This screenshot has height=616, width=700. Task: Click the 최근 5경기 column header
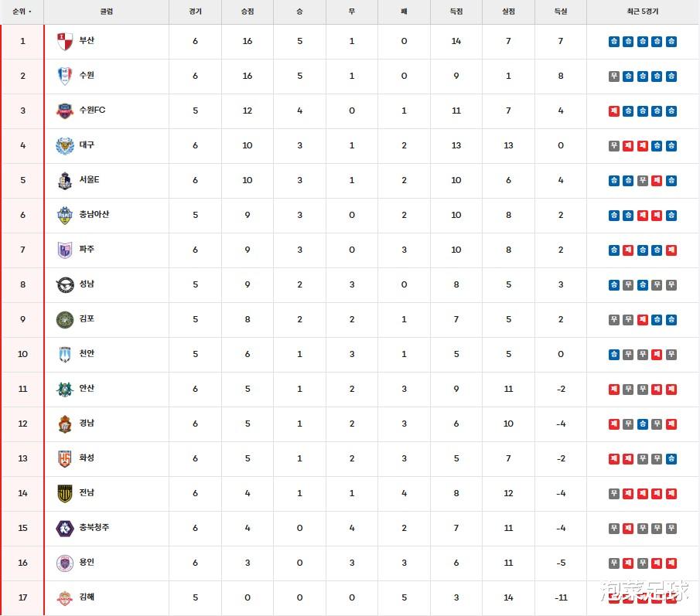point(642,12)
